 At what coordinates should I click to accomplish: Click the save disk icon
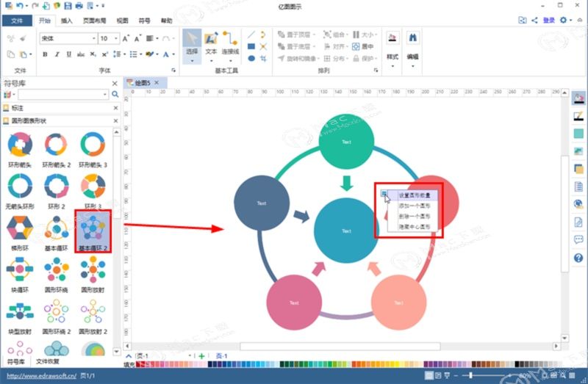[x=68, y=6]
